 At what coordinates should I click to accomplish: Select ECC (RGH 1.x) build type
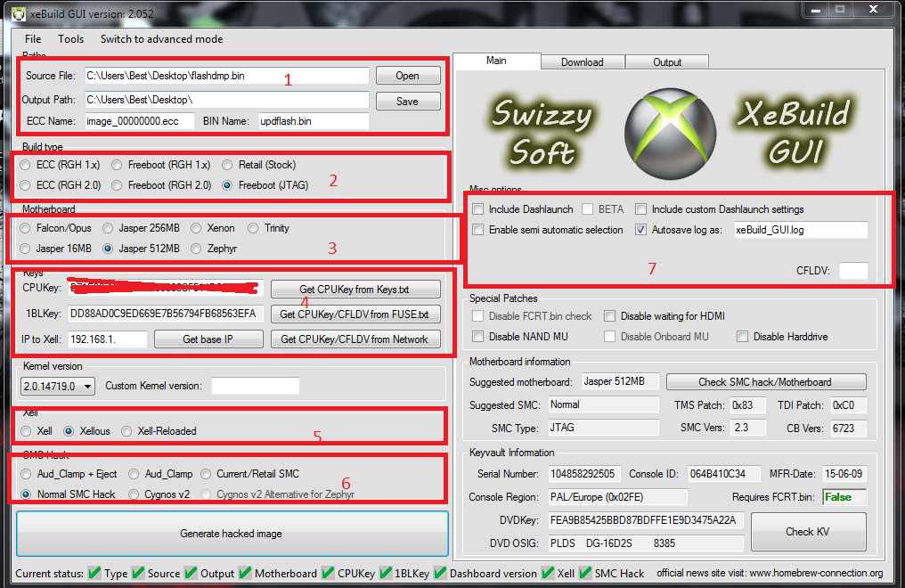click(60, 165)
